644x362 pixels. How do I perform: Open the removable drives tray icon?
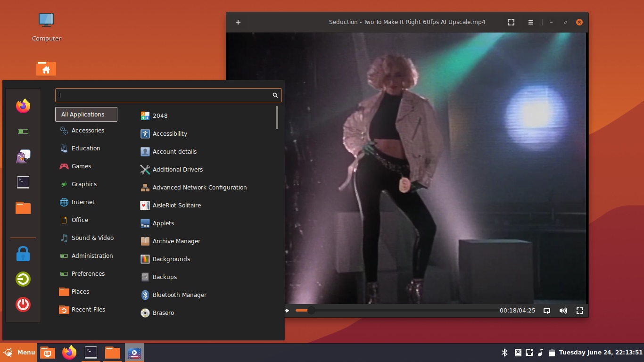(x=518, y=353)
